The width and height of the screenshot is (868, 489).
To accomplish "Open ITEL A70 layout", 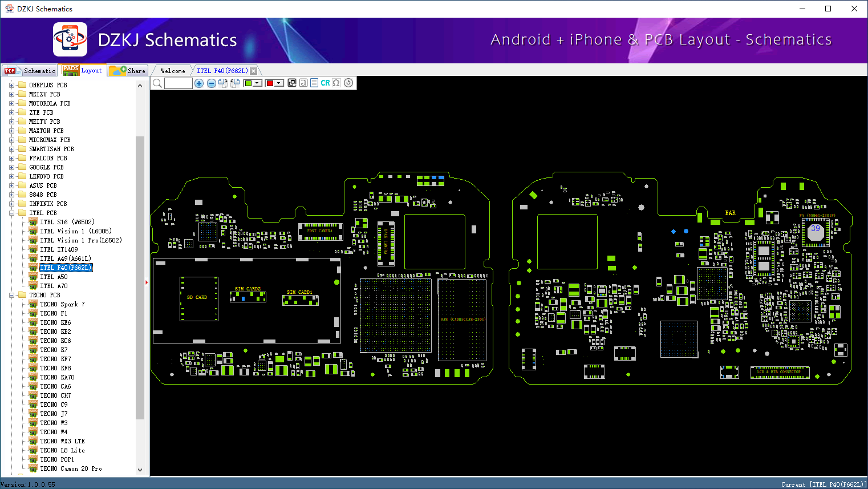I will (54, 286).
